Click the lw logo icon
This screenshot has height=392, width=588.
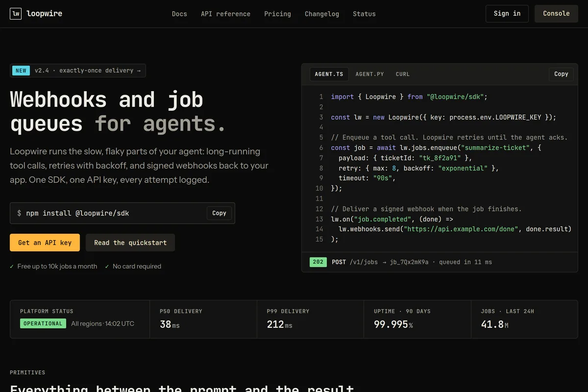click(x=16, y=14)
